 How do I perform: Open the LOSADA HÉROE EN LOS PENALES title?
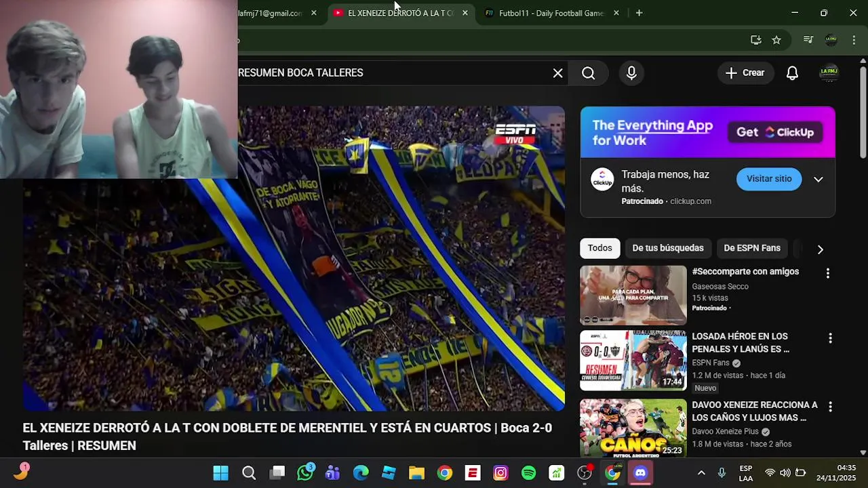tap(741, 343)
